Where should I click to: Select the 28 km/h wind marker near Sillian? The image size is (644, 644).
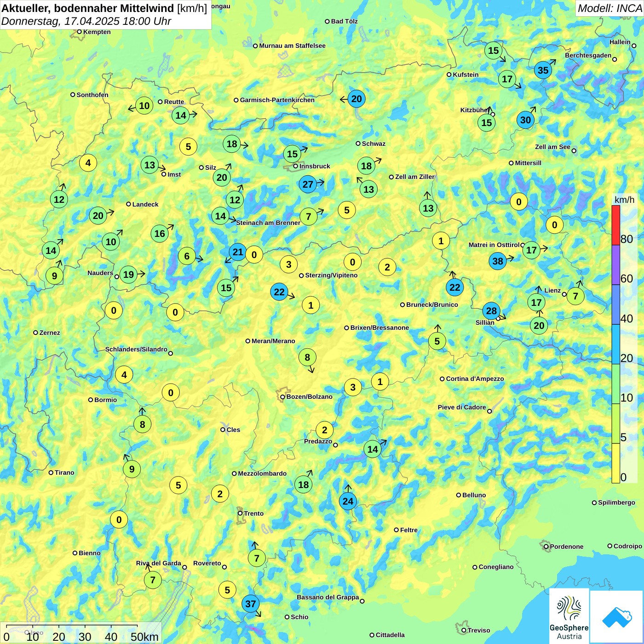click(492, 311)
